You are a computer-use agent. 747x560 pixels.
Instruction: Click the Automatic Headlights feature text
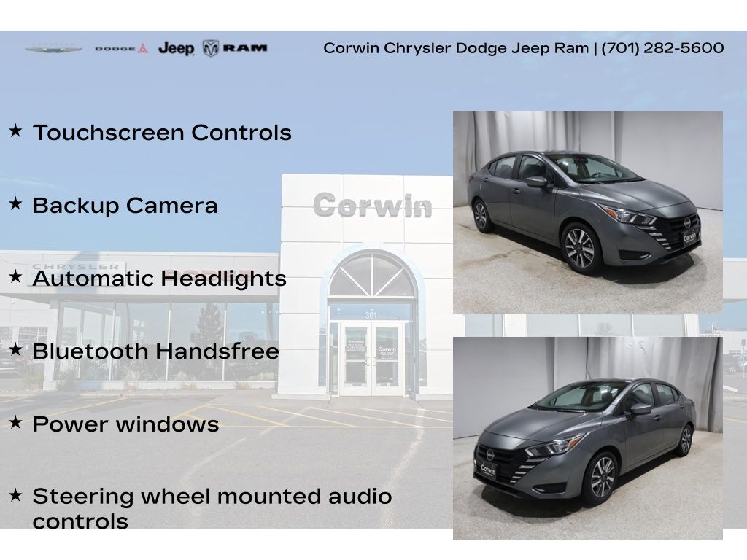[159, 279]
